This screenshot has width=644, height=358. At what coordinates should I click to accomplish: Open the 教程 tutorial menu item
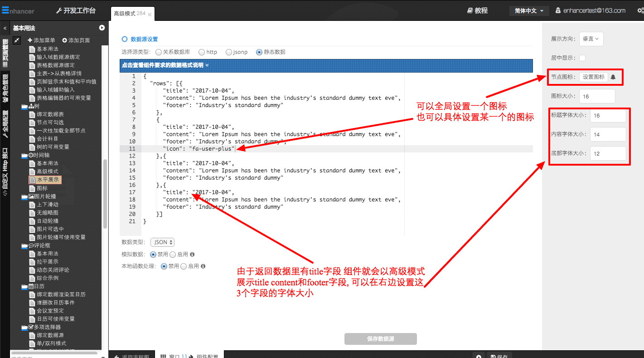(x=477, y=11)
